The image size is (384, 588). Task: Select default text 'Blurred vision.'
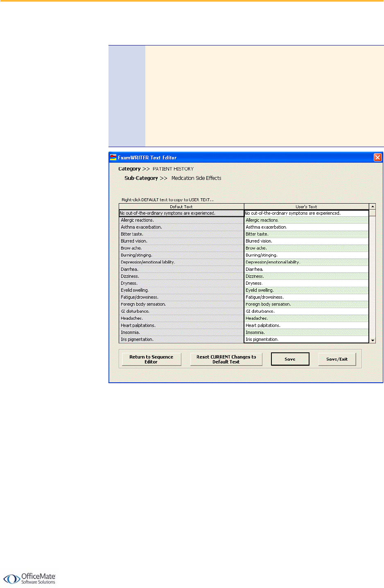[181, 241]
